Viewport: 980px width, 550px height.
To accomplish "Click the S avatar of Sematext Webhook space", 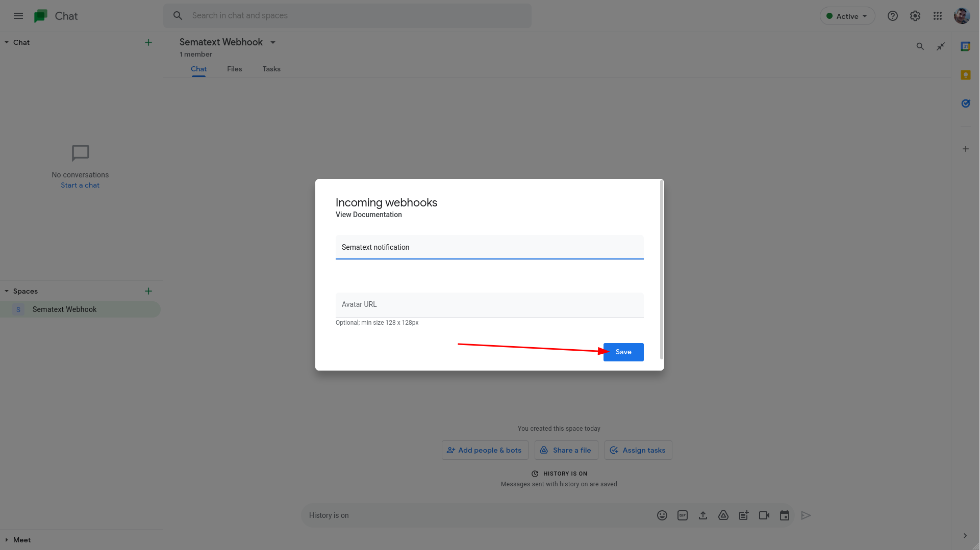I will pyautogui.click(x=18, y=309).
